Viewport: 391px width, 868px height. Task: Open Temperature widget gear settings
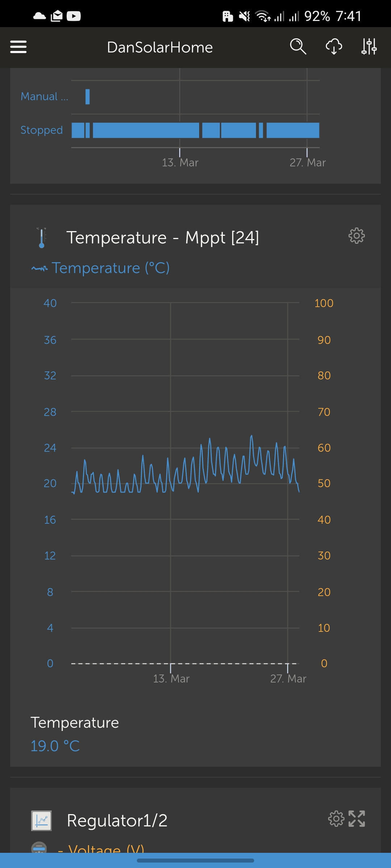(x=357, y=236)
